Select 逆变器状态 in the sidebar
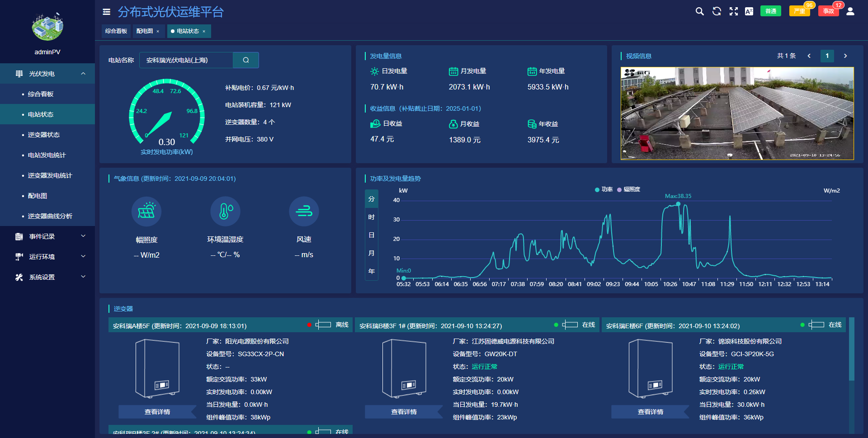This screenshot has height=438, width=868. (44, 135)
